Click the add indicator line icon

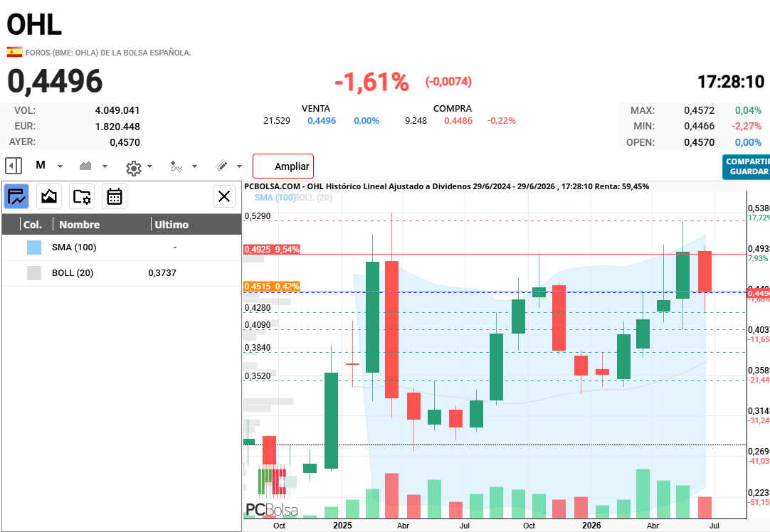coord(176,166)
